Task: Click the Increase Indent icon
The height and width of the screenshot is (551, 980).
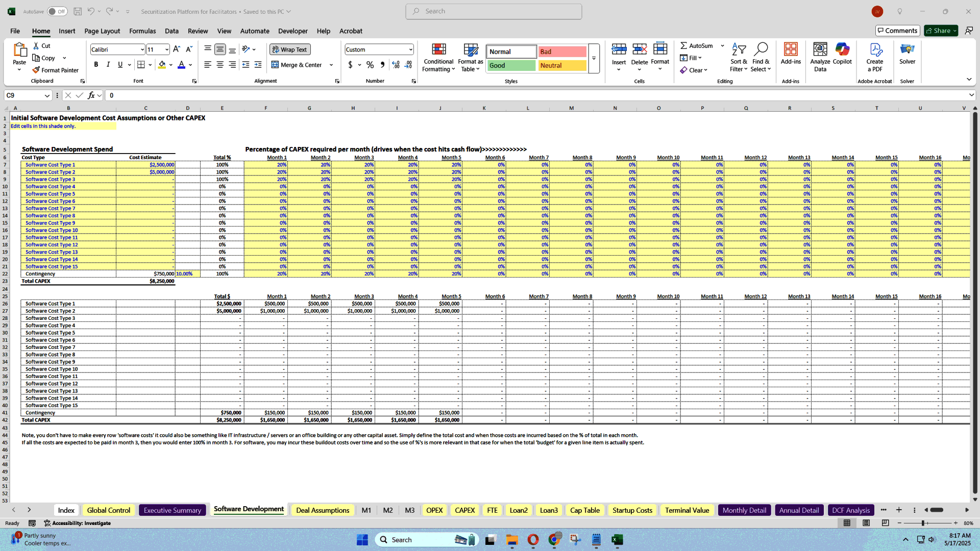Action: pyautogui.click(x=258, y=65)
